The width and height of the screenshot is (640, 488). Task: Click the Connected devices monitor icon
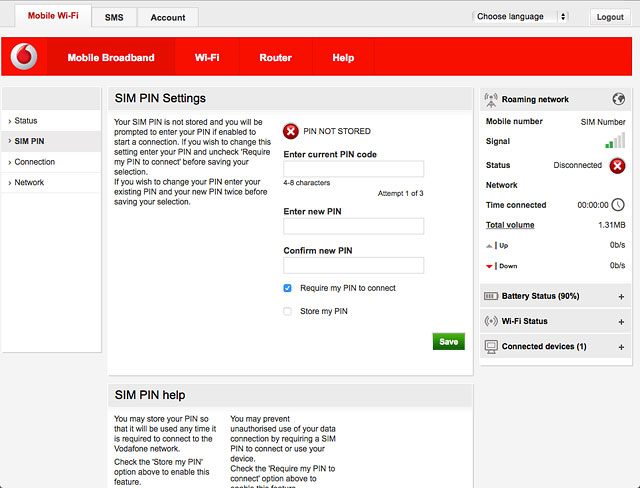tap(490, 346)
